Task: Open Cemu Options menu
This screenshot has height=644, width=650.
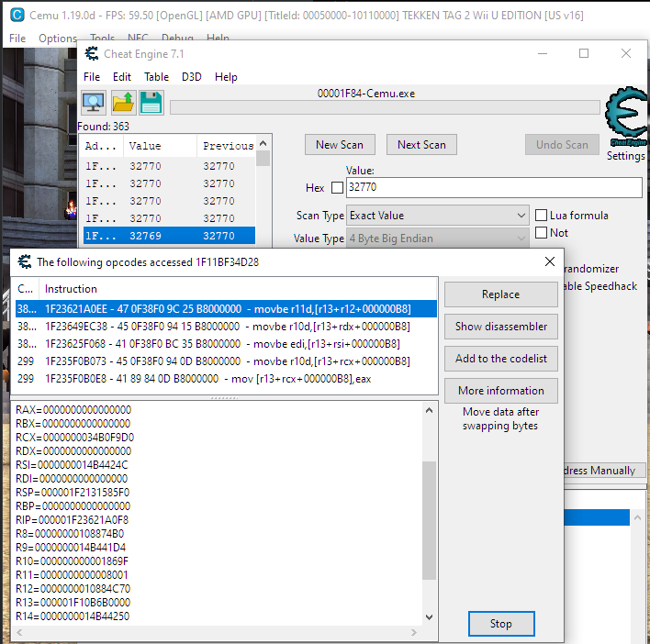Action: click(58, 39)
